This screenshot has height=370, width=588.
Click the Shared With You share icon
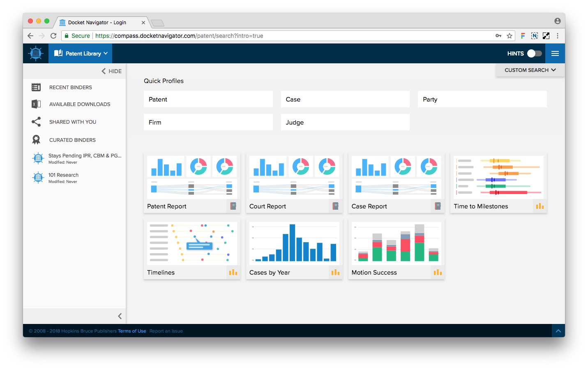(x=36, y=122)
